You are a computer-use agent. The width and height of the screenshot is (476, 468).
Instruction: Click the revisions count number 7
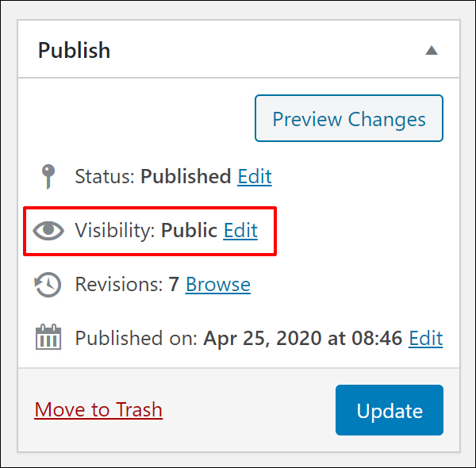(174, 285)
